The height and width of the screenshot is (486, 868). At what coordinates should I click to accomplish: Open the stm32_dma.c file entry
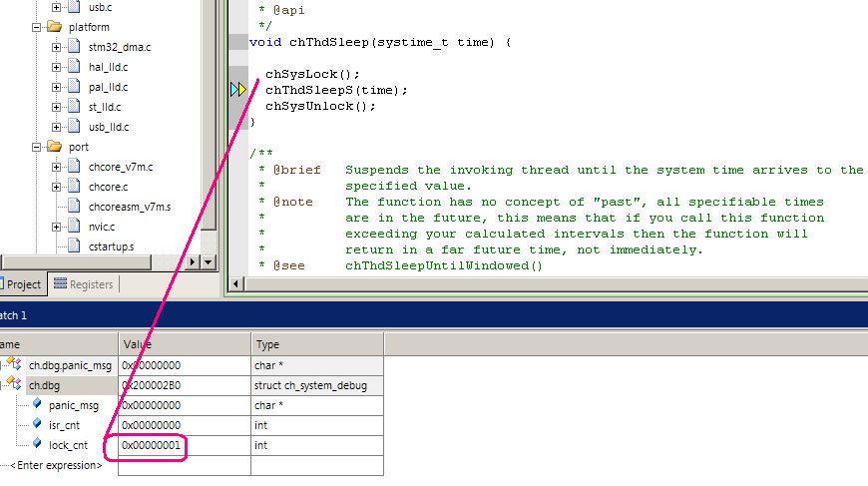tap(120, 48)
